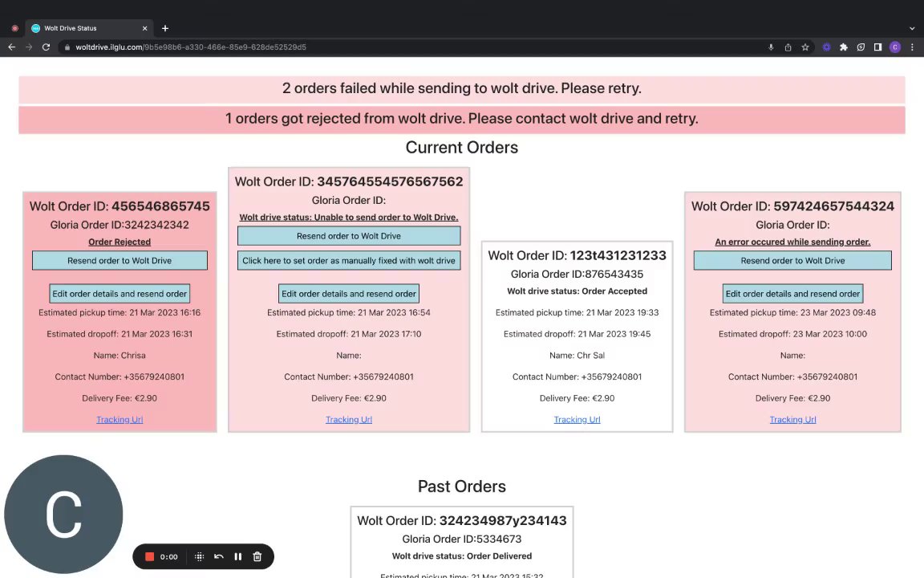Open the recorder grid options icon
The width and height of the screenshot is (924, 578).
tap(199, 557)
